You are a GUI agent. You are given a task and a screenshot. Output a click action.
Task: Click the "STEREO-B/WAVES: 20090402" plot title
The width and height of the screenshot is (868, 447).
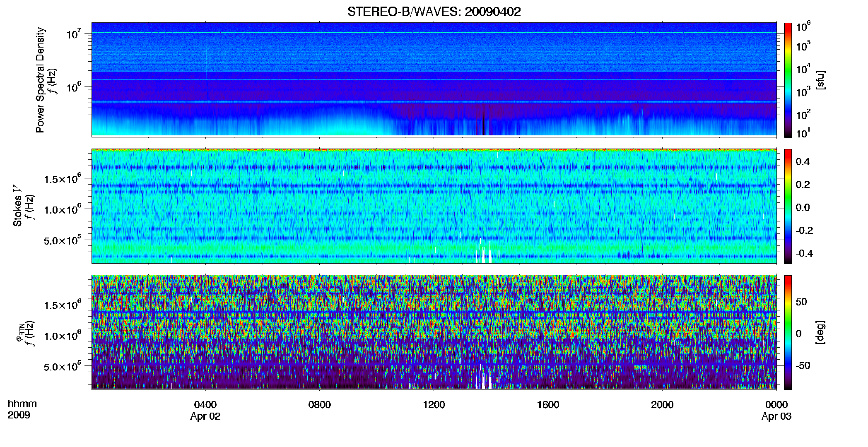click(x=434, y=12)
